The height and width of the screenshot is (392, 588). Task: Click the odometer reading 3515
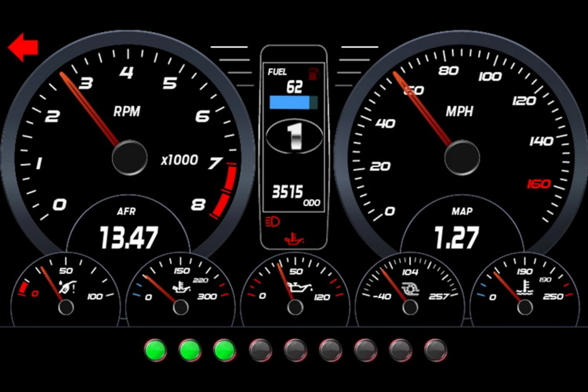(x=288, y=192)
